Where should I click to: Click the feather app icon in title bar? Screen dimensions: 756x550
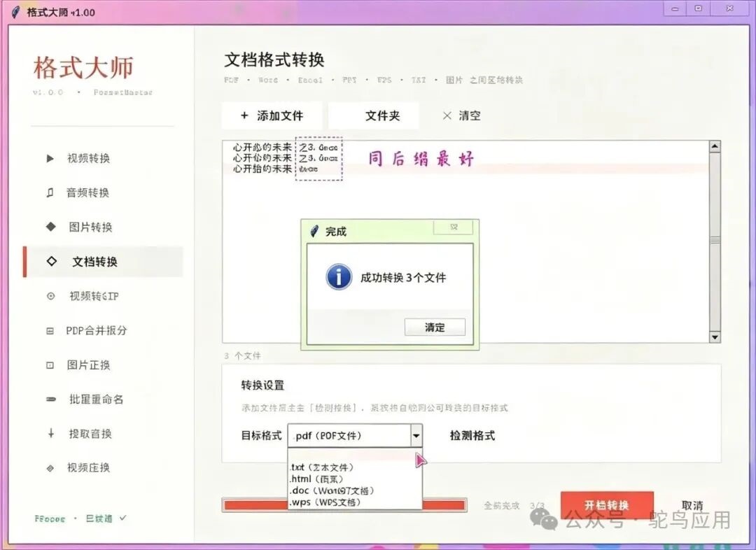click(16, 12)
